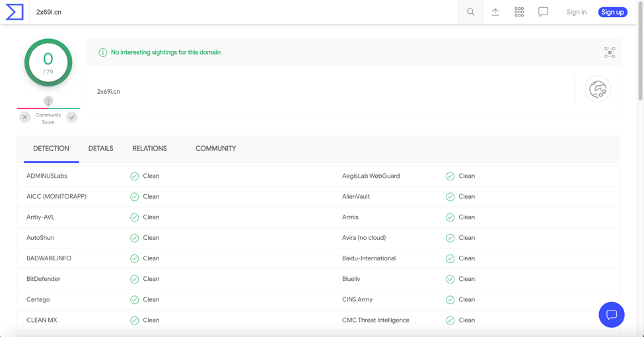Click the clean check icon for AutoShun

pos(134,238)
